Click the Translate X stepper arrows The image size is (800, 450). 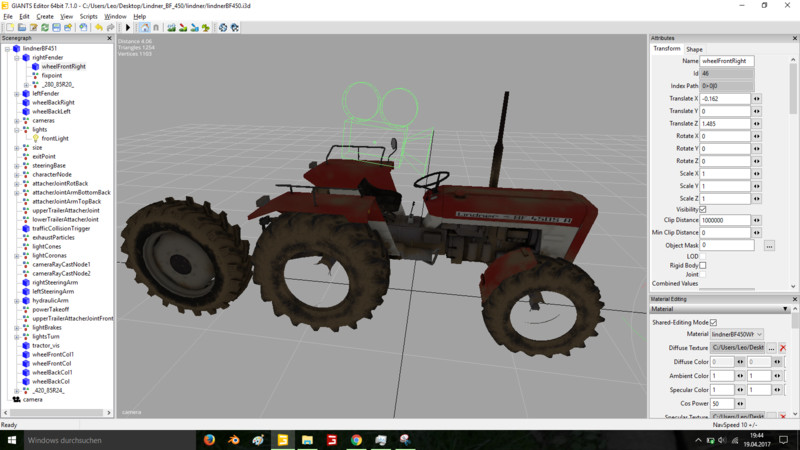pos(757,98)
